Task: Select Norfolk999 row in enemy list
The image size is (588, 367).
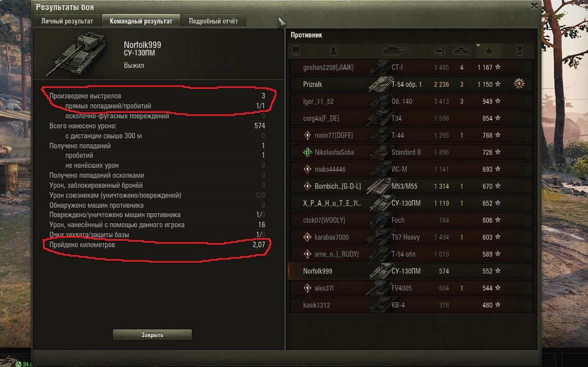Action: tap(411, 271)
